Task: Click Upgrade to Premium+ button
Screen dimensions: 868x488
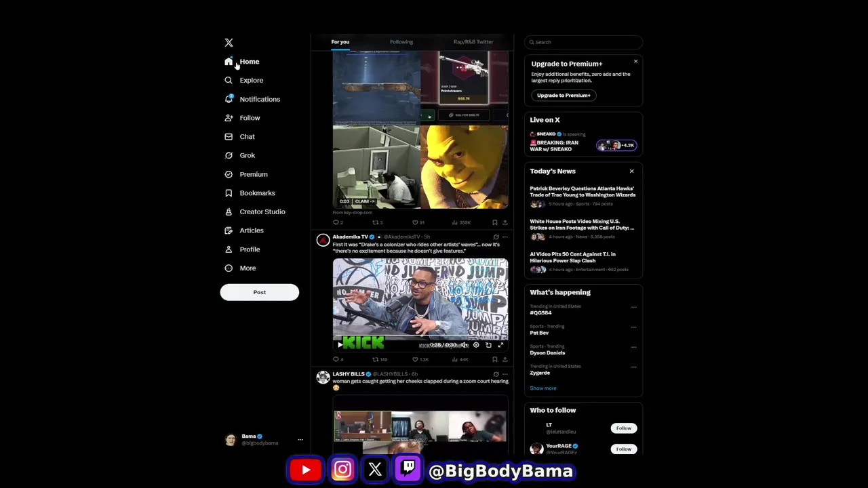Action: (x=564, y=96)
